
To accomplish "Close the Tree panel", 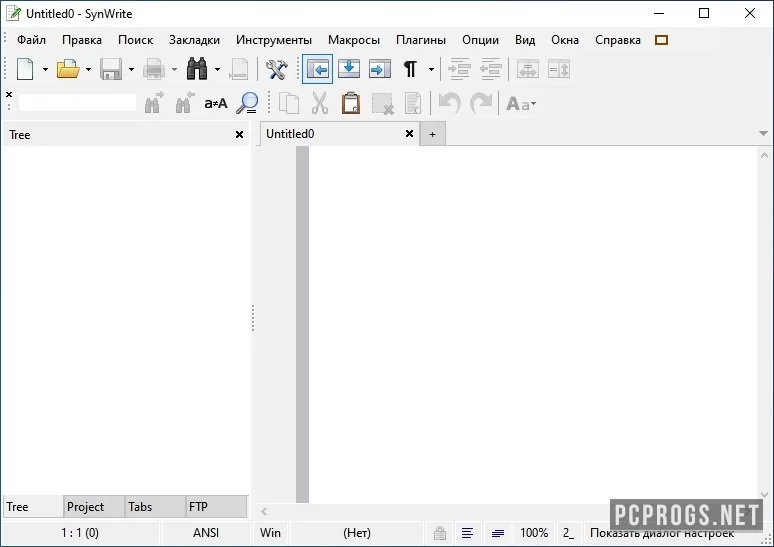I will click(x=239, y=135).
